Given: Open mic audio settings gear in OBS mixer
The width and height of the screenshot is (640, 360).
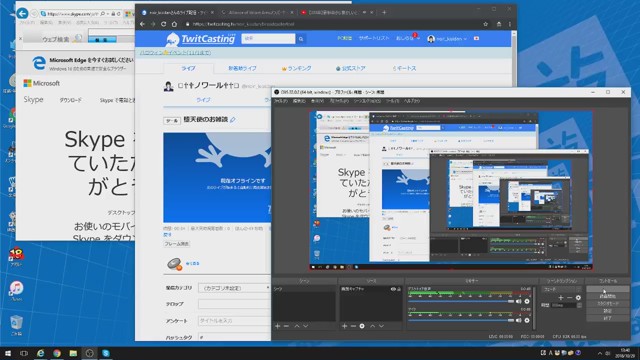Looking at the screenshot, I should [527, 320].
